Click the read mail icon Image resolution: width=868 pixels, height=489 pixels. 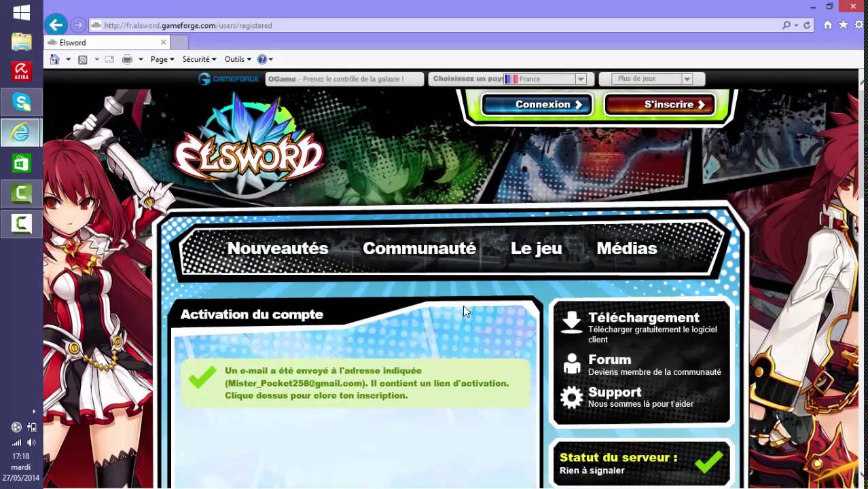click(x=109, y=59)
